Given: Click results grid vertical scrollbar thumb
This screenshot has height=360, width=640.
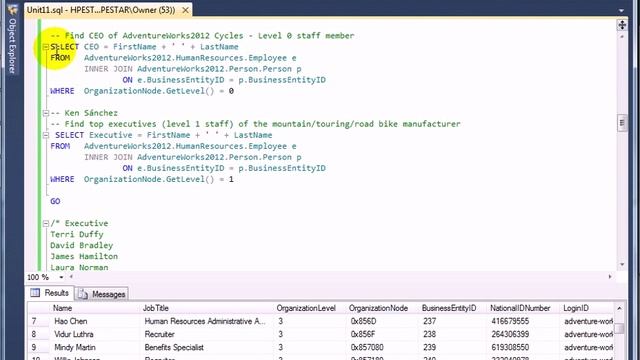Looking at the screenshot, I should pos(619,328).
